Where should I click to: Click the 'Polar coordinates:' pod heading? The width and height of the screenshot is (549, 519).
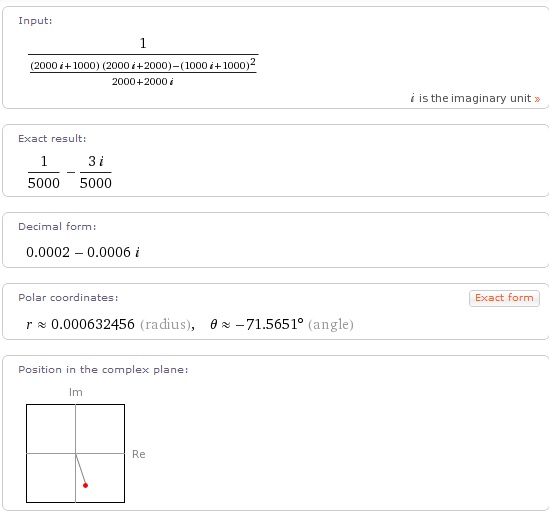point(68,298)
